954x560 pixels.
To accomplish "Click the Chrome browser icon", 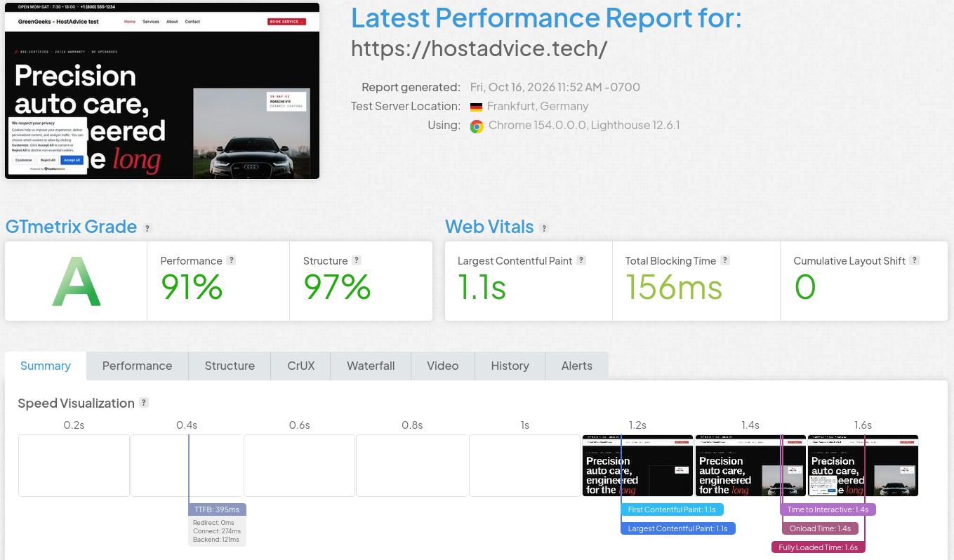I will coord(477,126).
